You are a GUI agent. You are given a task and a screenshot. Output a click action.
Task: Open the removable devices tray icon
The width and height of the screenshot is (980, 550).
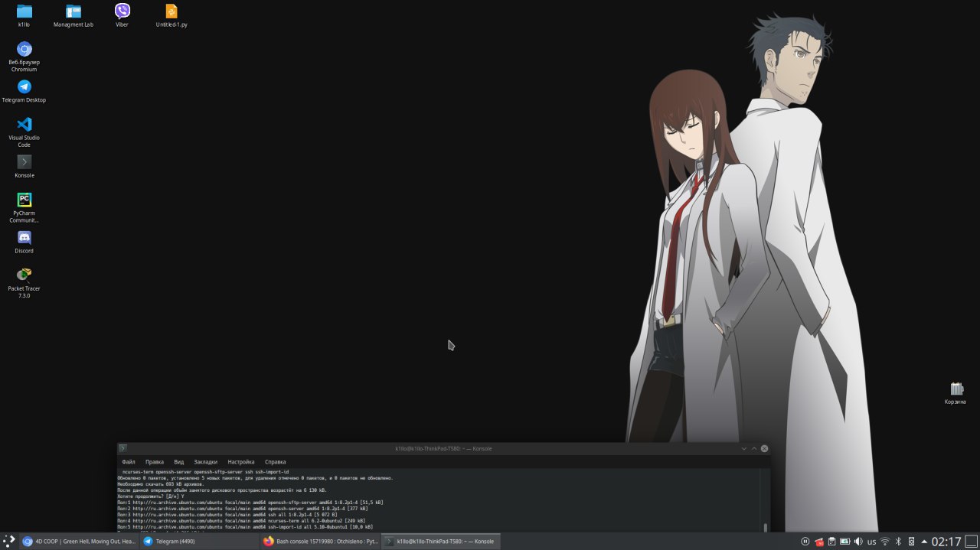click(911, 542)
